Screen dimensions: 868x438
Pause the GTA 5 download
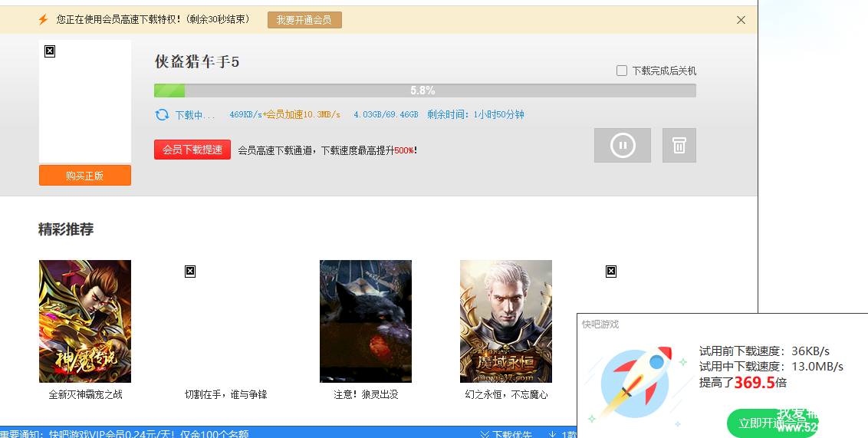click(622, 146)
